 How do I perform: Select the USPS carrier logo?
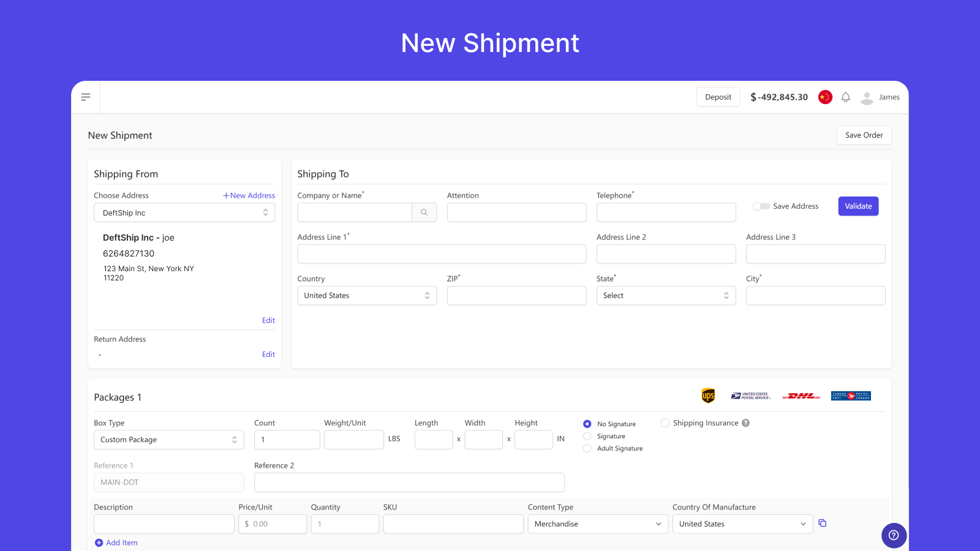coord(750,396)
